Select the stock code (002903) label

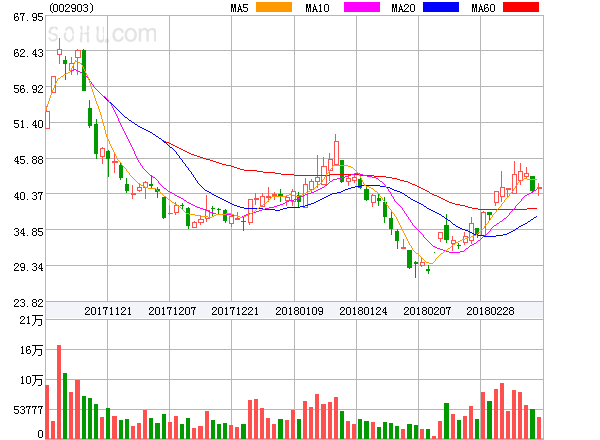[71, 8]
